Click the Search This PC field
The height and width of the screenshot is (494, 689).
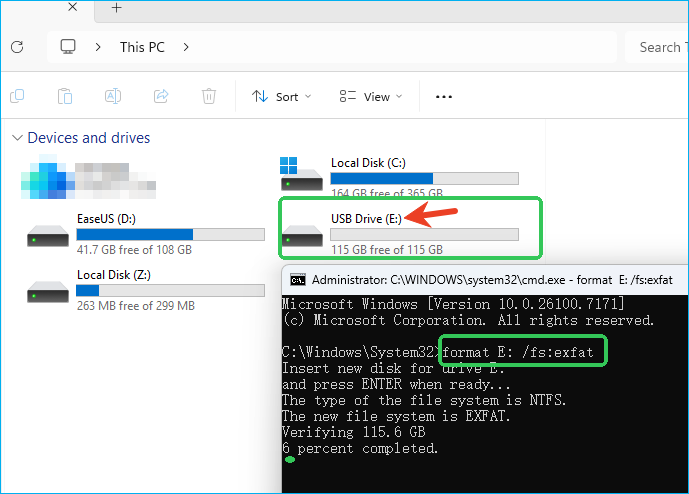click(656, 47)
